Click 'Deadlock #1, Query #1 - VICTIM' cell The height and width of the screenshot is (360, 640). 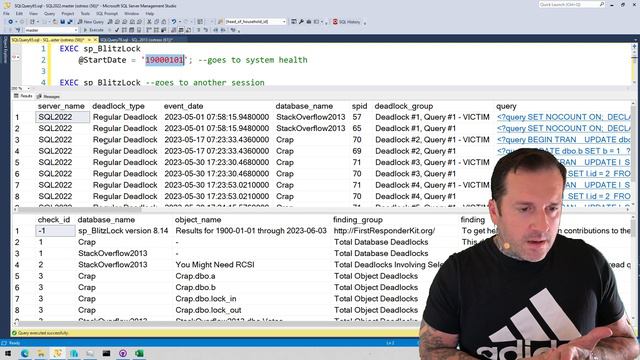[x=432, y=117]
